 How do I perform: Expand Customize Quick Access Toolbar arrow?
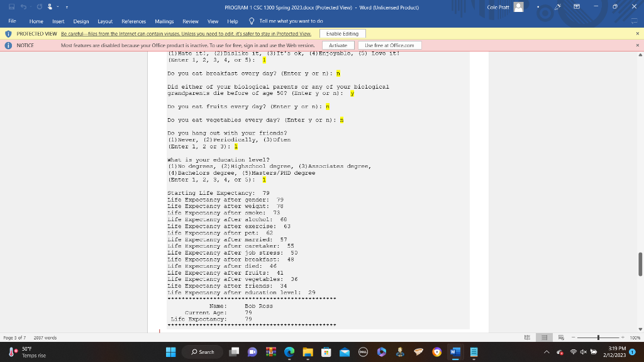(x=67, y=7)
